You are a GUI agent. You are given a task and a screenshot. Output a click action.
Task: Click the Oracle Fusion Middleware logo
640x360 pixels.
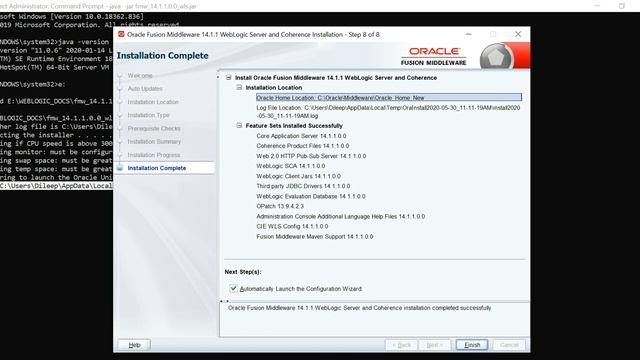tap(433, 56)
